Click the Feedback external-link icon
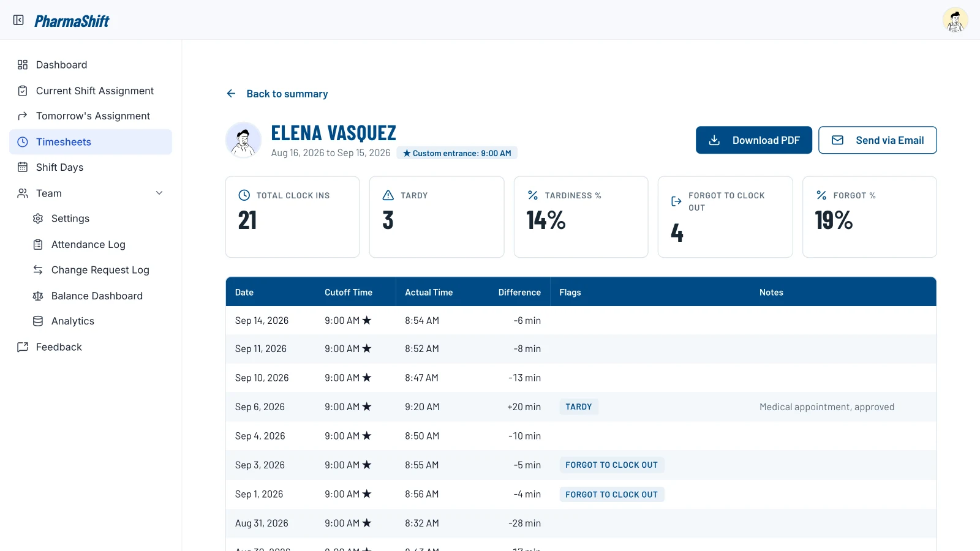This screenshot has width=980, height=551. [23, 347]
